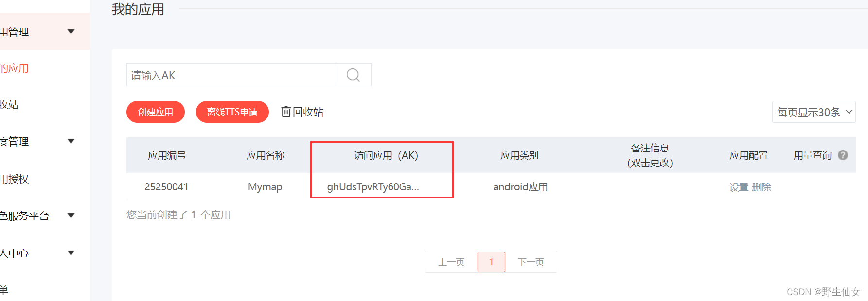Expand the 色服务平台 sidebar arrow

coord(71,216)
